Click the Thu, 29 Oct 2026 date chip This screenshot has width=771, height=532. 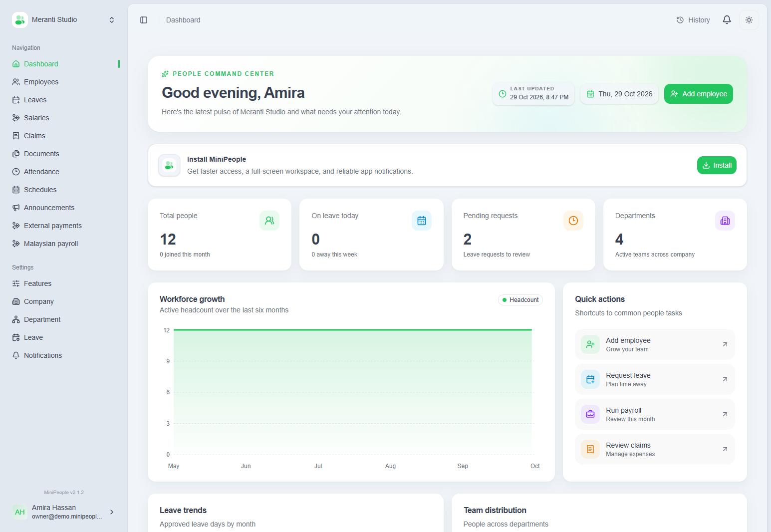click(619, 94)
